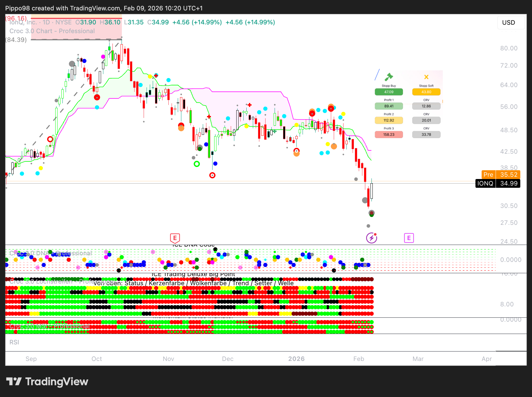This screenshot has height=397, width=532.
Task: Click the pink upcoming earnings E marker
Action: tap(409, 238)
